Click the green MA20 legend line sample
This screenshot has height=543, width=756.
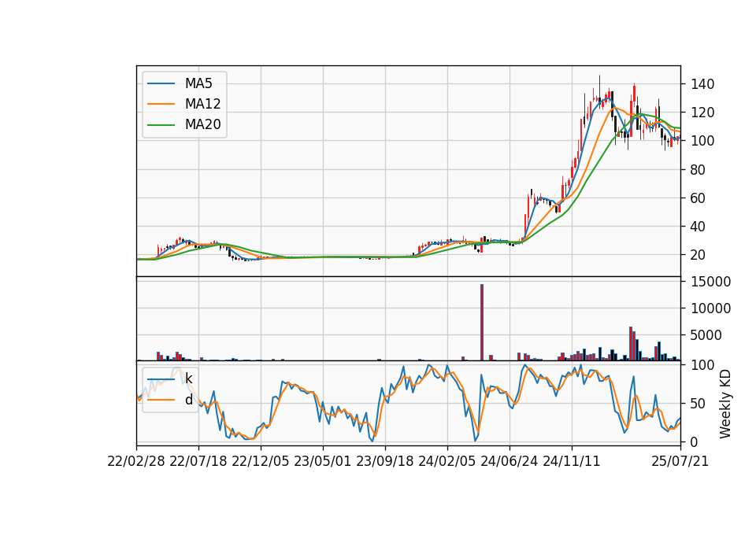(x=161, y=124)
